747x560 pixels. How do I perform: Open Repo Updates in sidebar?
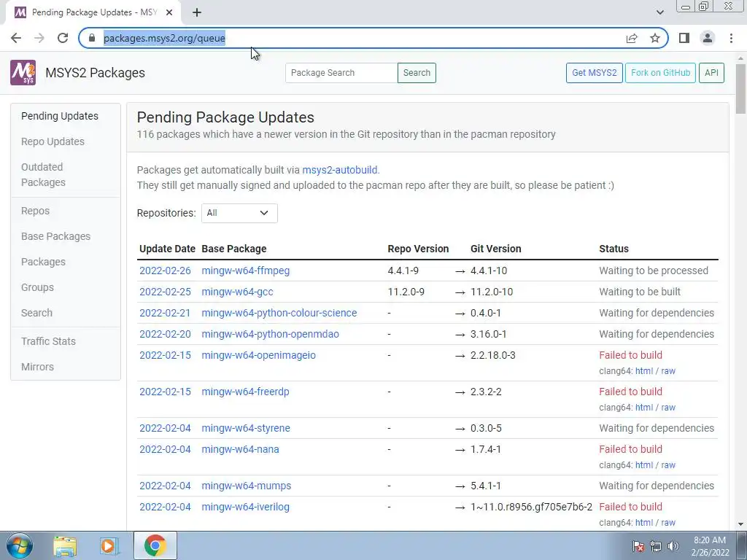pos(53,141)
